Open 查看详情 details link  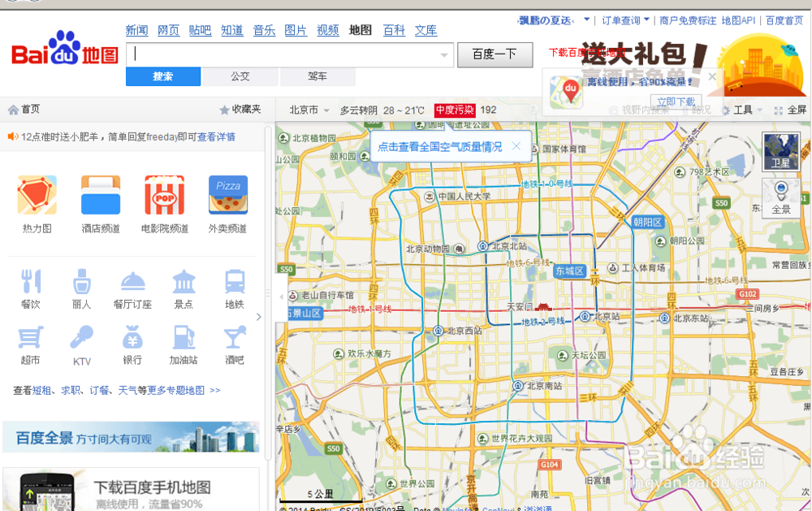[x=217, y=136]
